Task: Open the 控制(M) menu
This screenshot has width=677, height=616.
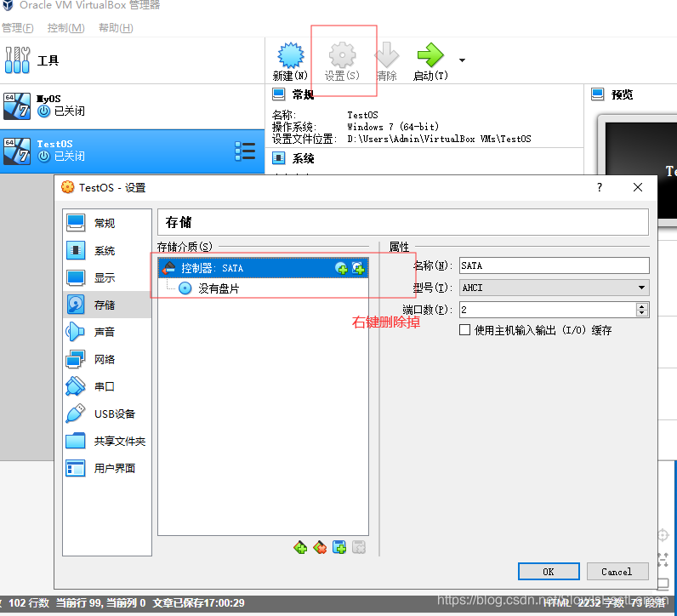Action: click(65, 28)
